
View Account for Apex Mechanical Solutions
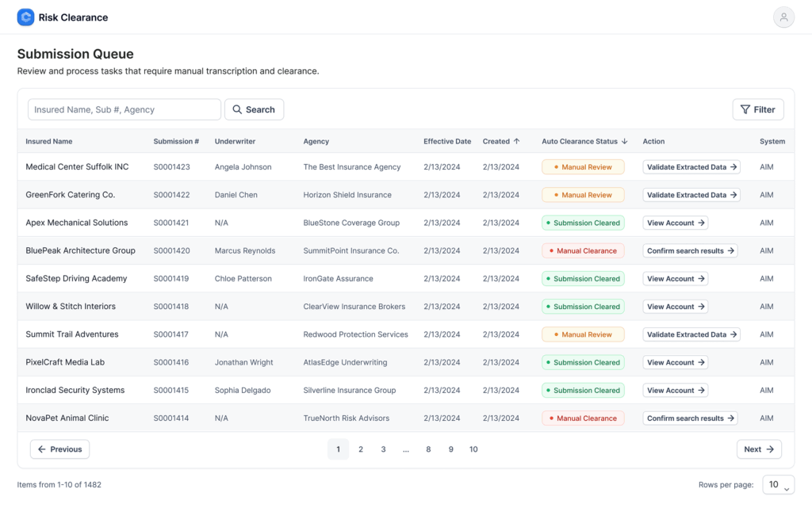click(675, 223)
